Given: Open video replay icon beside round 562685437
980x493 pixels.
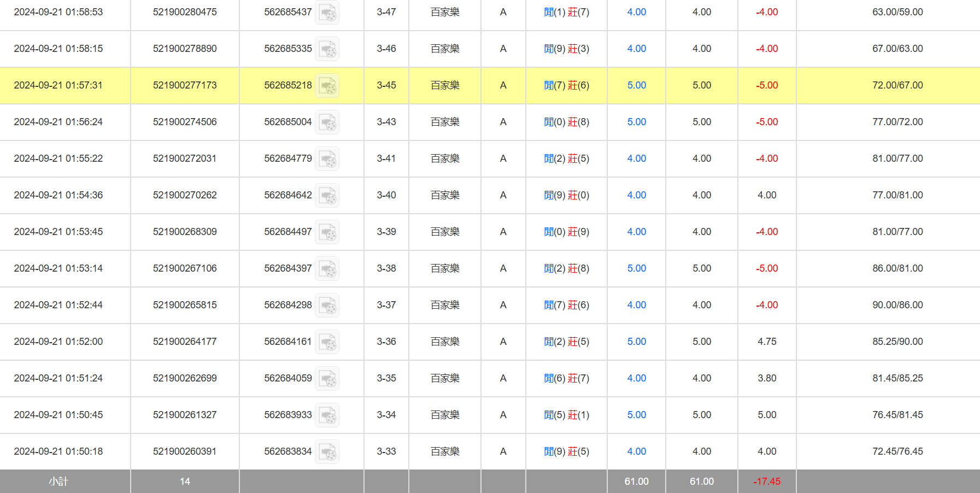Looking at the screenshot, I should coord(327,13).
